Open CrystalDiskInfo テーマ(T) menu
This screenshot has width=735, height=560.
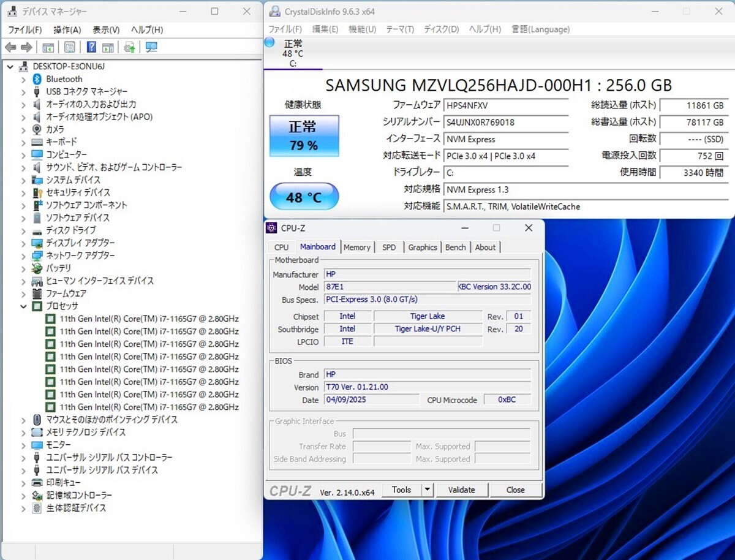[400, 29]
